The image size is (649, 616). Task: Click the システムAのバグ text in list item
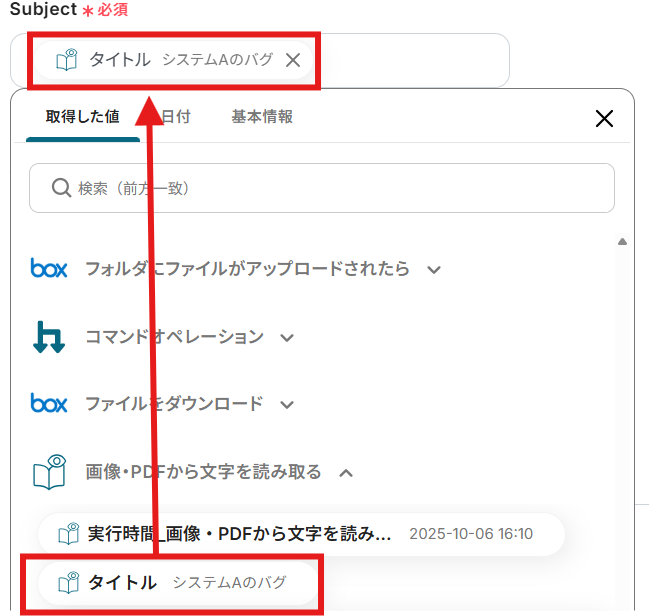229,583
